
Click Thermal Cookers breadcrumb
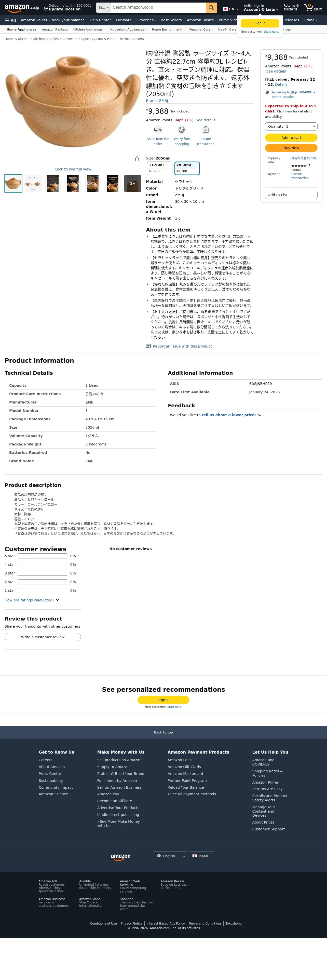point(131,39)
